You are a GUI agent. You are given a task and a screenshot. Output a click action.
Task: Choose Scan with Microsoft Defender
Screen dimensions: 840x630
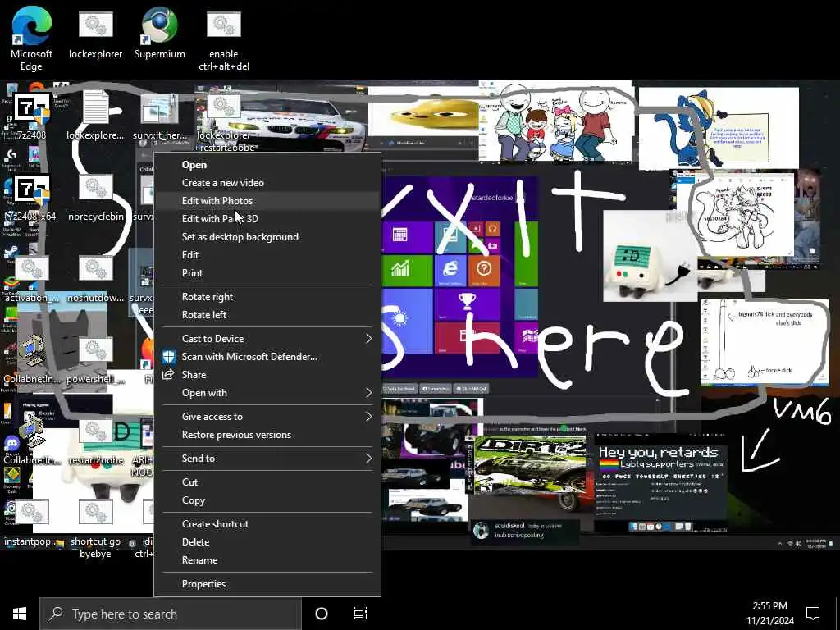pyautogui.click(x=267, y=356)
